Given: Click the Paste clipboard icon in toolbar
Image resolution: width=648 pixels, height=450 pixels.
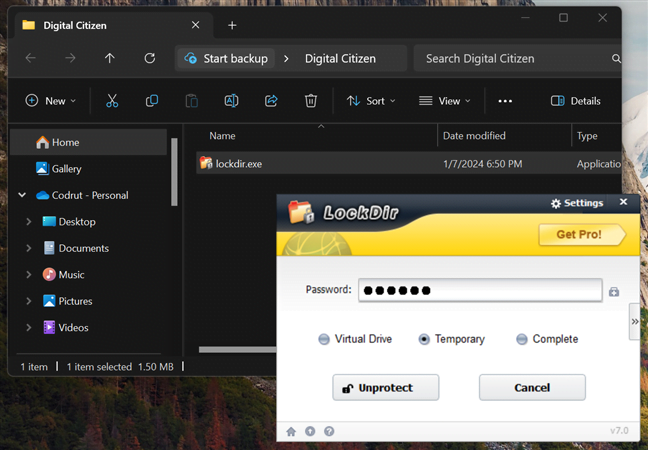Looking at the screenshot, I should tap(191, 101).
